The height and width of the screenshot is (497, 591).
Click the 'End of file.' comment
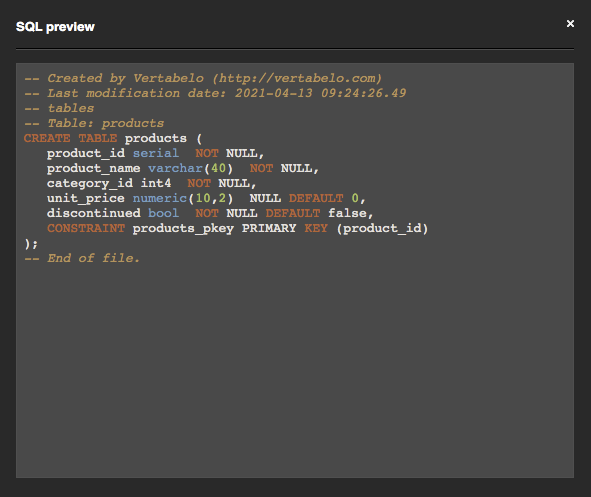click(x=82, y=258)
